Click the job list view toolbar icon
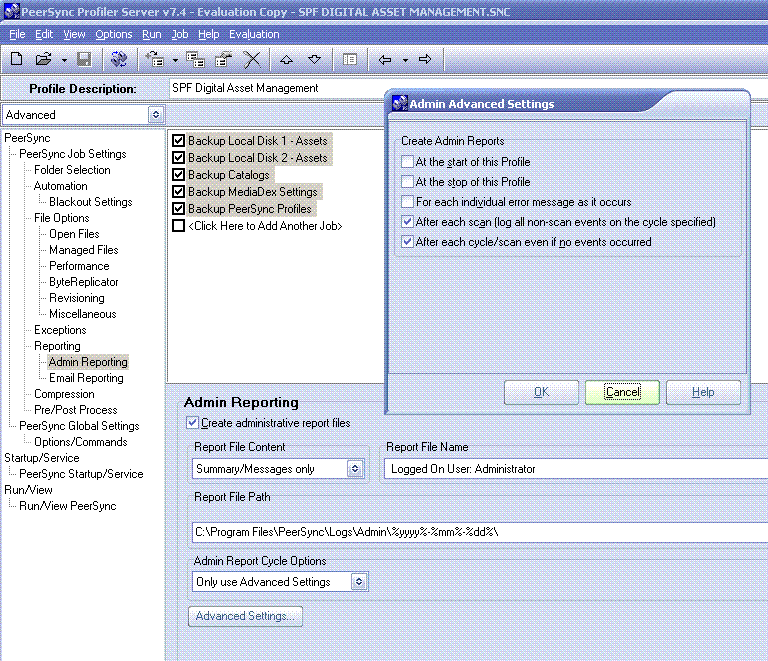Image resolution: width=768 pixels, height=661 pixels. pos(350,59)
